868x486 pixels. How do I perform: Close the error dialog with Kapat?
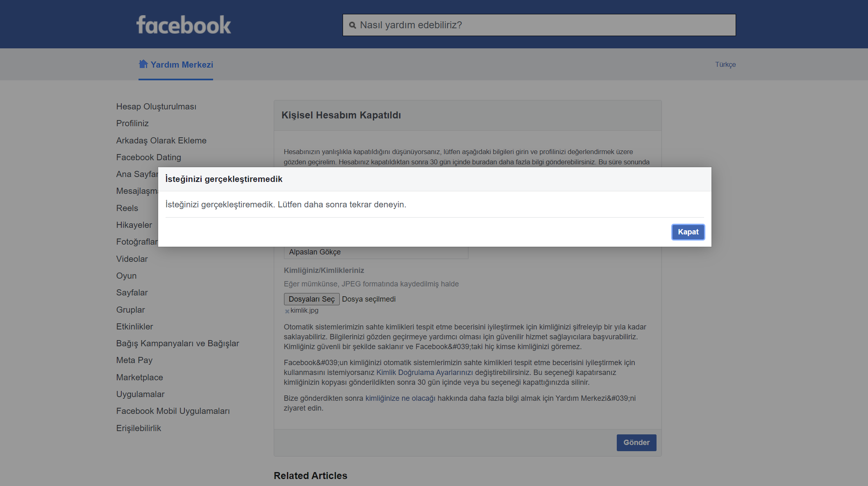click(x=688, y=232)
